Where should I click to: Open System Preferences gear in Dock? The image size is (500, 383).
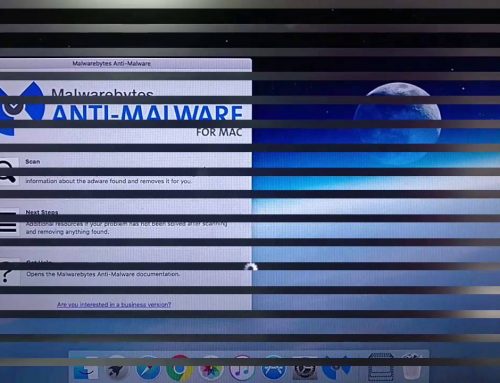coord(304,368)
